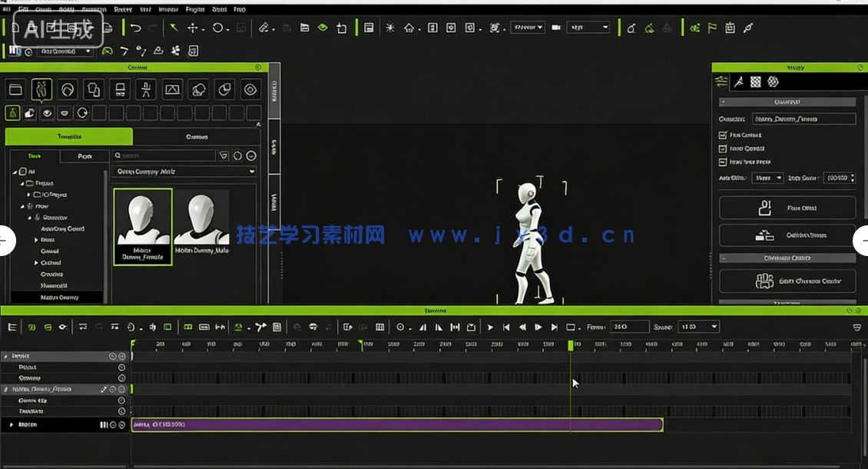Image resolution: width=868 pixels, height=469 pixels.
Task: Open the Preview dropdown in the top toolbar
Action: pyautogui.click(x=528, y=27)
